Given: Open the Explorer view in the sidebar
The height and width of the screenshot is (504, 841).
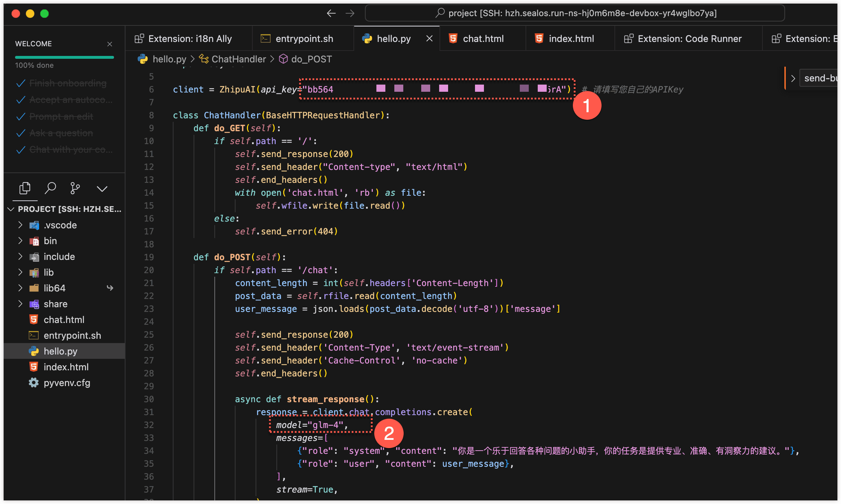Looking at the screenshot, I should coord(25,188).
